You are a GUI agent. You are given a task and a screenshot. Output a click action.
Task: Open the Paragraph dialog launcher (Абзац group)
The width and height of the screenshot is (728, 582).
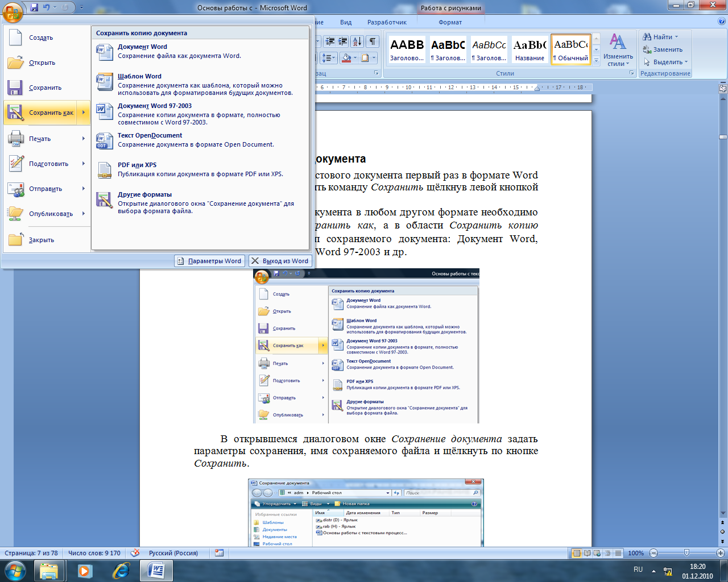[377, 73]
